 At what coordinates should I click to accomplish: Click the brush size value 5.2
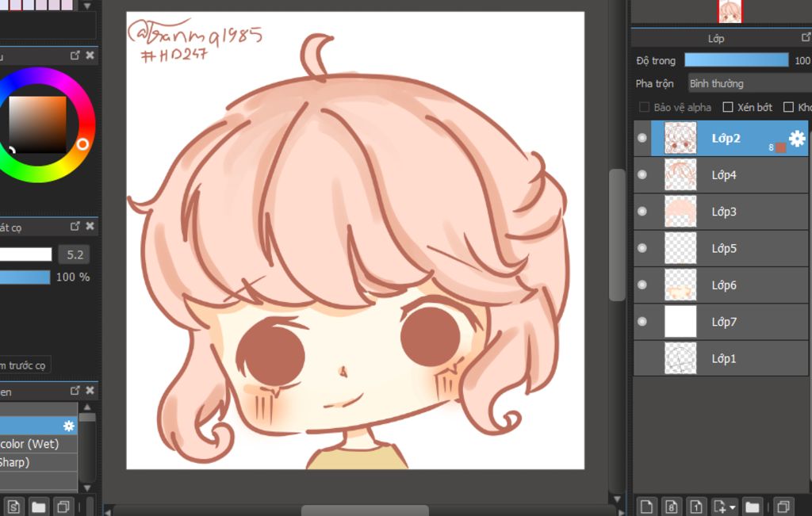point(75,254)
